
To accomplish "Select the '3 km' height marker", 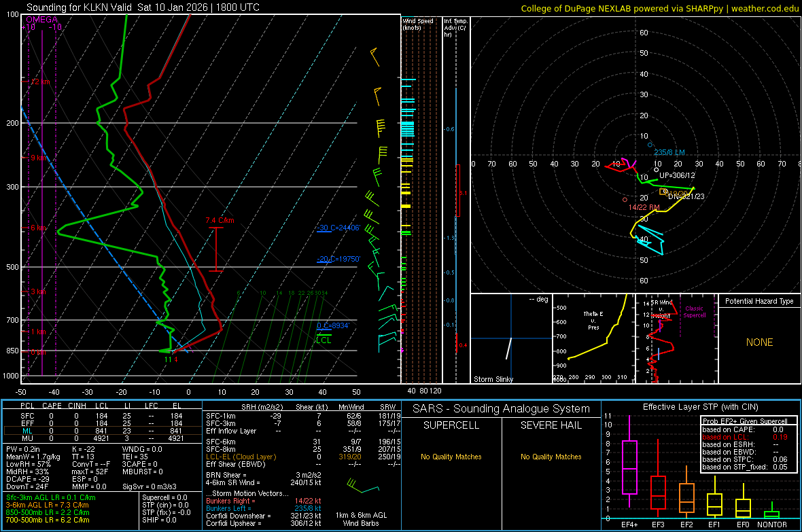I will coord(38,291).
